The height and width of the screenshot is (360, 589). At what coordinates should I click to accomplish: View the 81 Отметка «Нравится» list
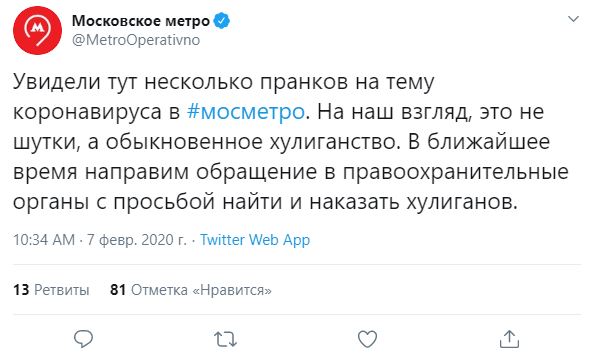click(191, 290)
